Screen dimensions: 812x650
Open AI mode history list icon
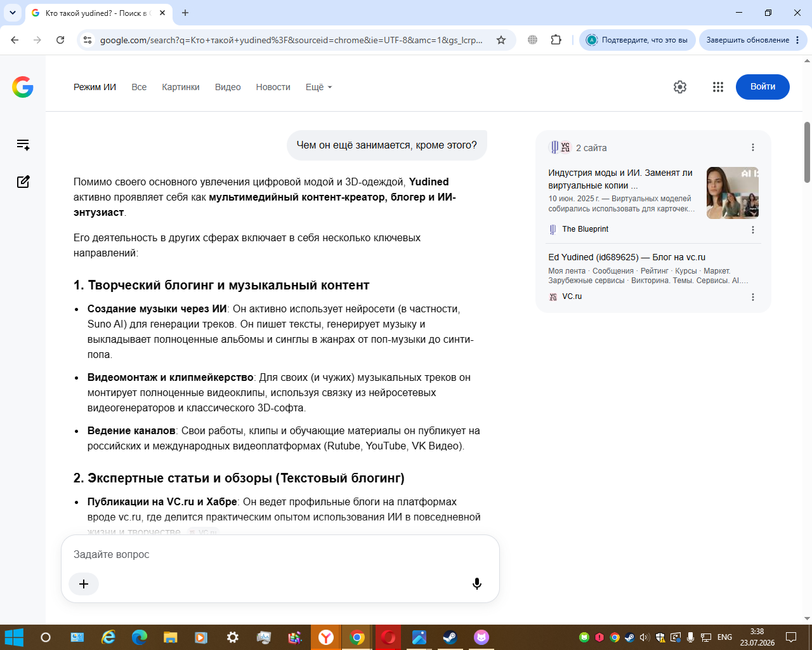point(23,145)
